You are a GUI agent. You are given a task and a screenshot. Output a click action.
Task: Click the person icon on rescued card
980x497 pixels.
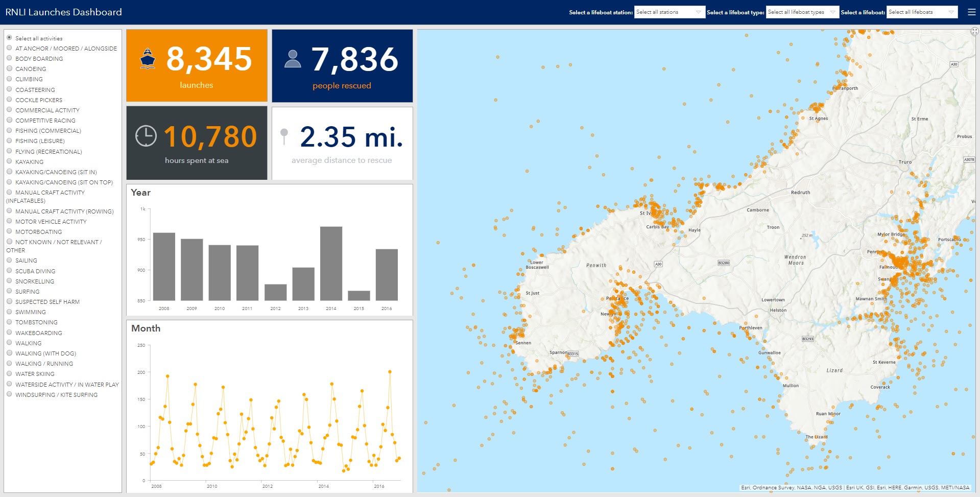point(293,59)
